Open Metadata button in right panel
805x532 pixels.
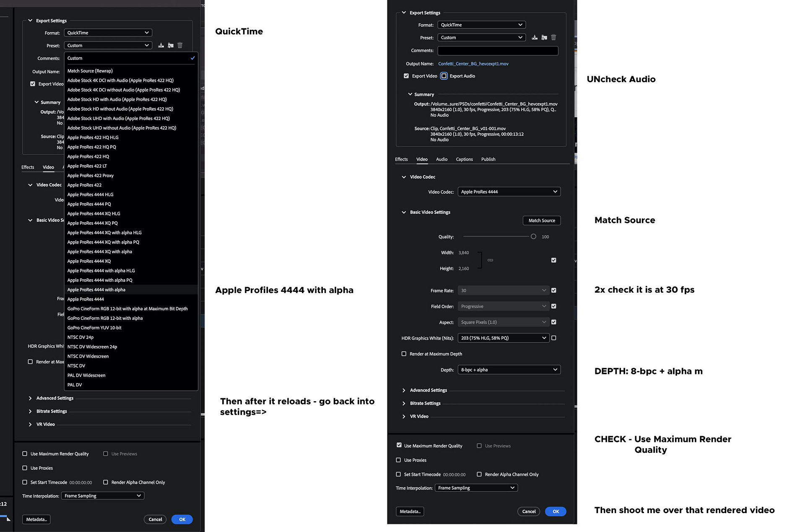point(410,511)
